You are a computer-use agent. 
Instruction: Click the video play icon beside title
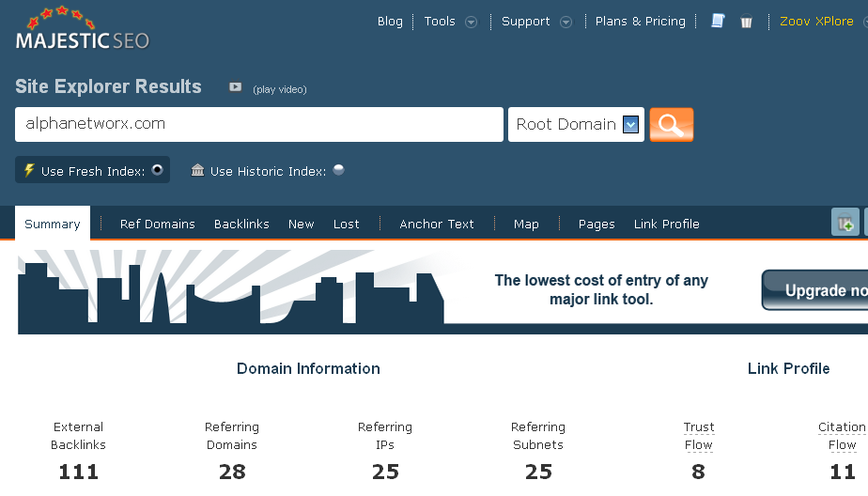coord(236,87)
